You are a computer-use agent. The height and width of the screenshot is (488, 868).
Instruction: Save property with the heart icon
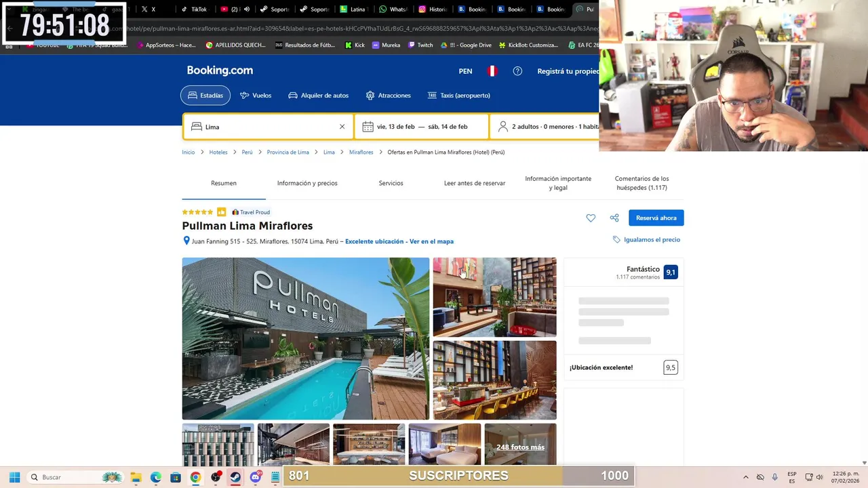coord(591,218)
